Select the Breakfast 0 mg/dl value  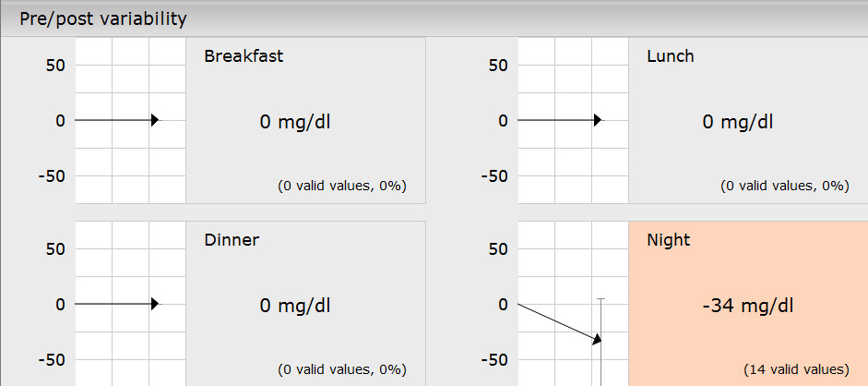click(295, 121)
